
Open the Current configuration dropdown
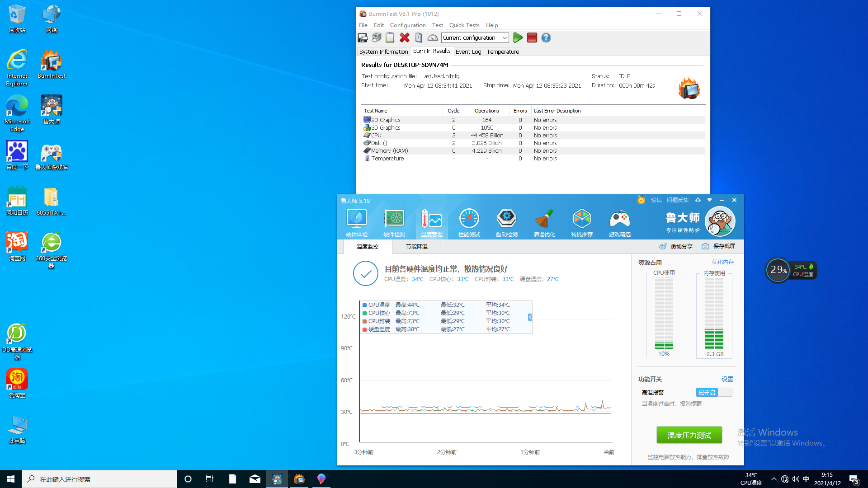pyautogui.click(x=475, y=38)
